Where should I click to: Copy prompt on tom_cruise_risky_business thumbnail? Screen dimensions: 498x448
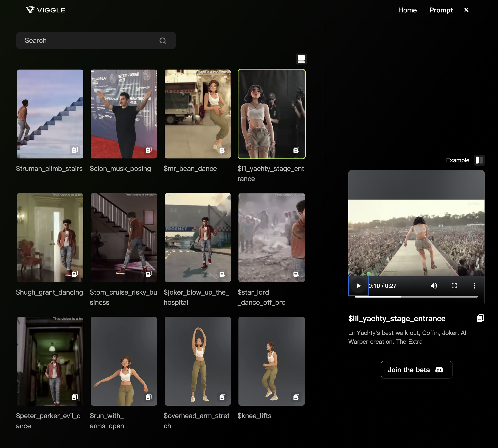pos(148,274)
